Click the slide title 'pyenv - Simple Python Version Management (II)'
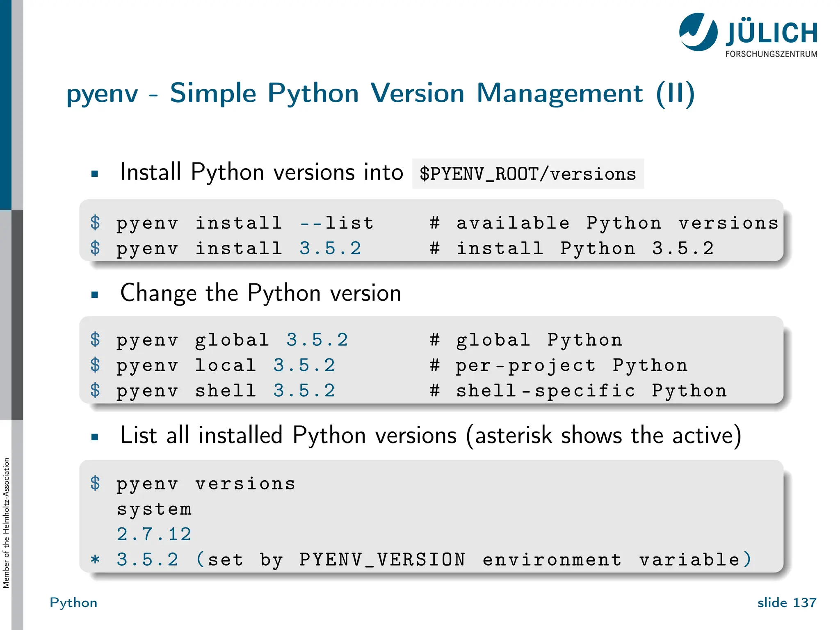Screen dimensions: 840x630 point(381,94)
